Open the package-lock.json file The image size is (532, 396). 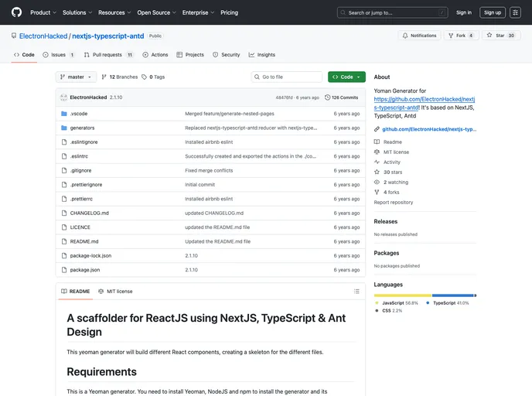(x=90, y=255)
